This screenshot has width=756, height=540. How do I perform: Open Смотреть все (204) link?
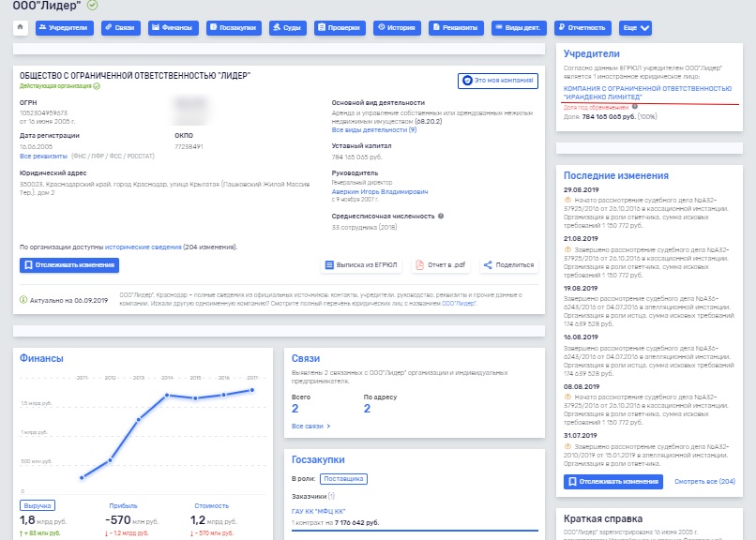pyautogui.click(x=705, y=482)
